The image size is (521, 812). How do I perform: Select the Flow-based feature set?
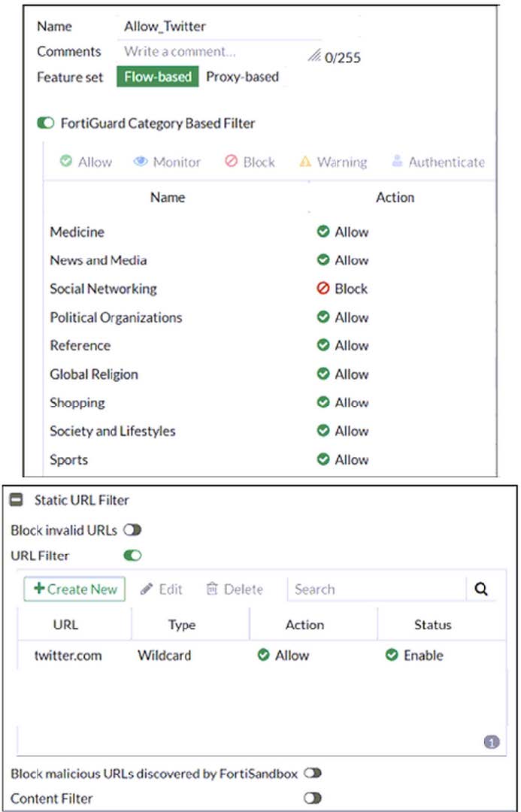click(x=158, y=77)
